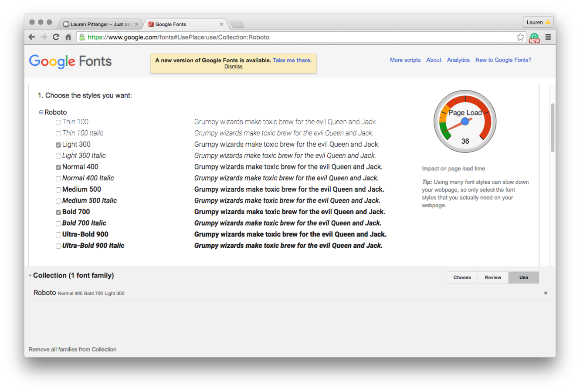
Task: Click the Ultra-Bold 900 sample sentence
Action: click(x=290, y=234)
